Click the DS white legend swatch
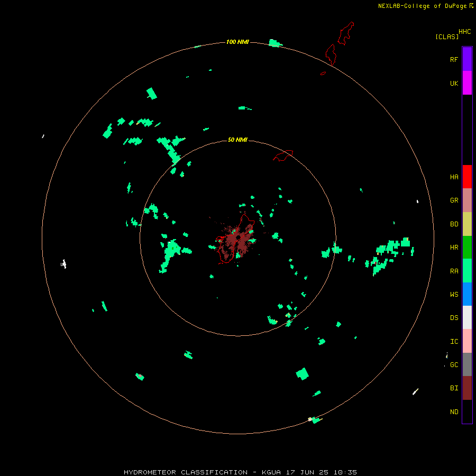Image resolution: width=476 pixels, height=476 pixels. (467, 317)
